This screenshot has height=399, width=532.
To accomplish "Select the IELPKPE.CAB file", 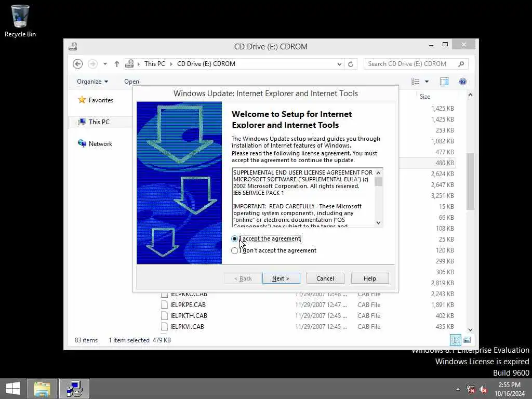I will pyautogui.click(x=188, y=304).
